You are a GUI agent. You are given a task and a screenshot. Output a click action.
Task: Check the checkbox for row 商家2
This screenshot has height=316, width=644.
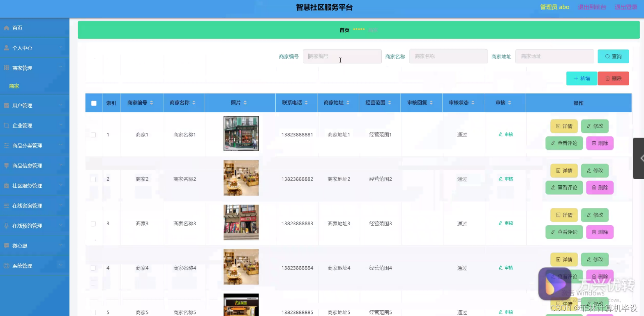pyautogui.click(x=93, y=179)
